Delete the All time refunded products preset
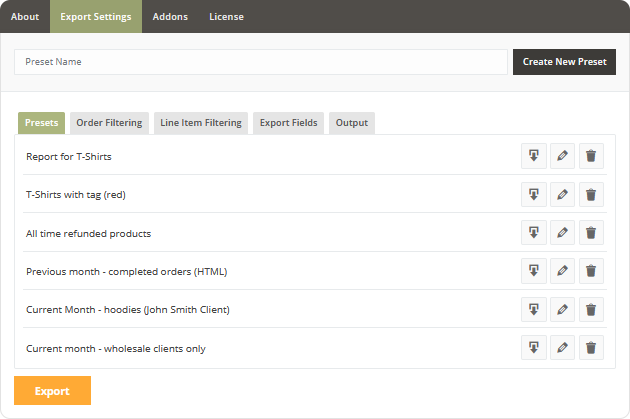Screen dimensions: 630x419 coord(591,233)
